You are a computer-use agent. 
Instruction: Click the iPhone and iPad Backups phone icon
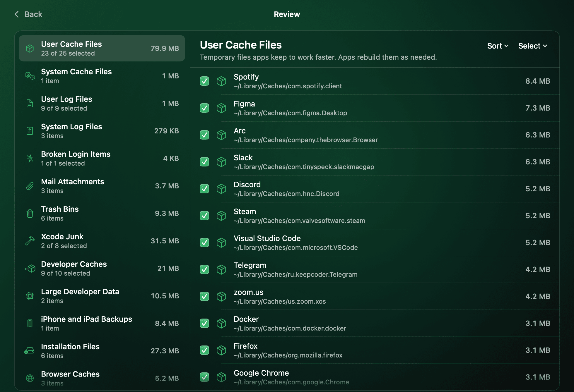tap(30, 324)
